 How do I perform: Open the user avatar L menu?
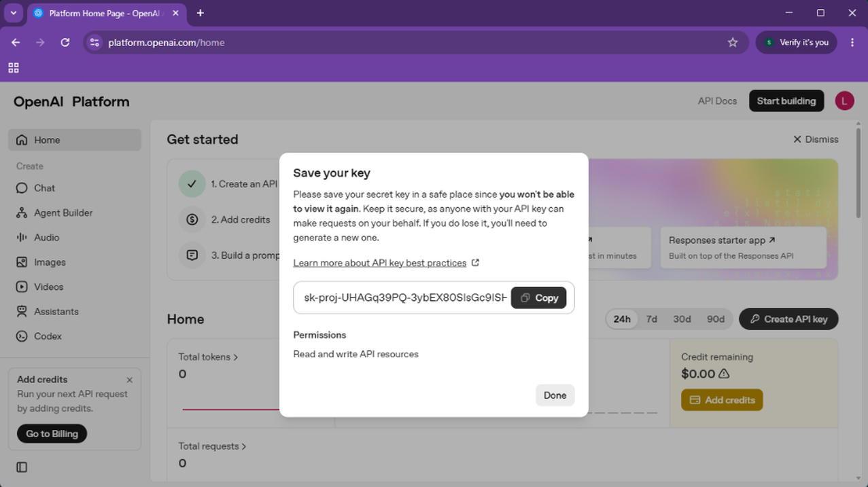[x=844, y=101]
